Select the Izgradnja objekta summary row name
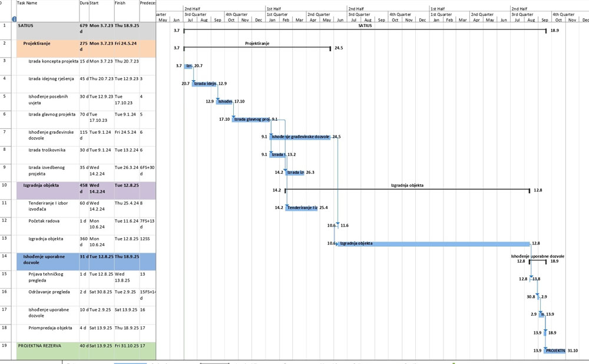 point(41,186)
